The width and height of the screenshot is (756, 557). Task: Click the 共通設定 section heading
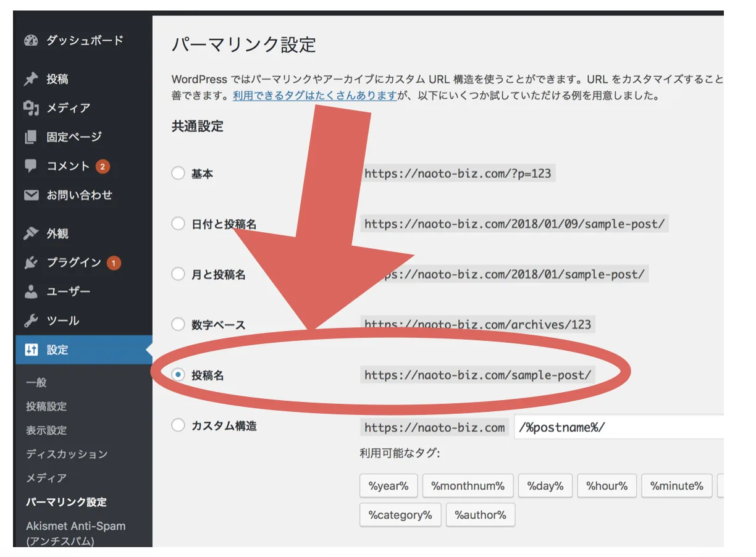(198, 127)
